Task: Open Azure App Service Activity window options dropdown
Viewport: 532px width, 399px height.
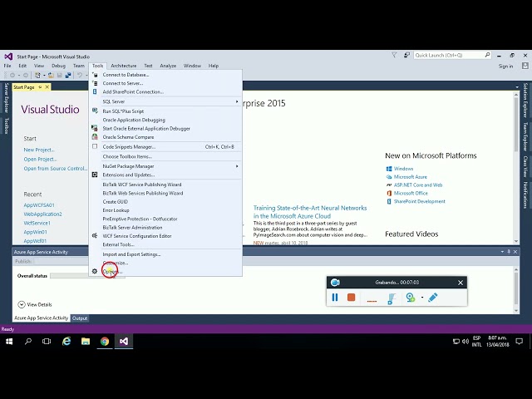Action: click(502, 252)
